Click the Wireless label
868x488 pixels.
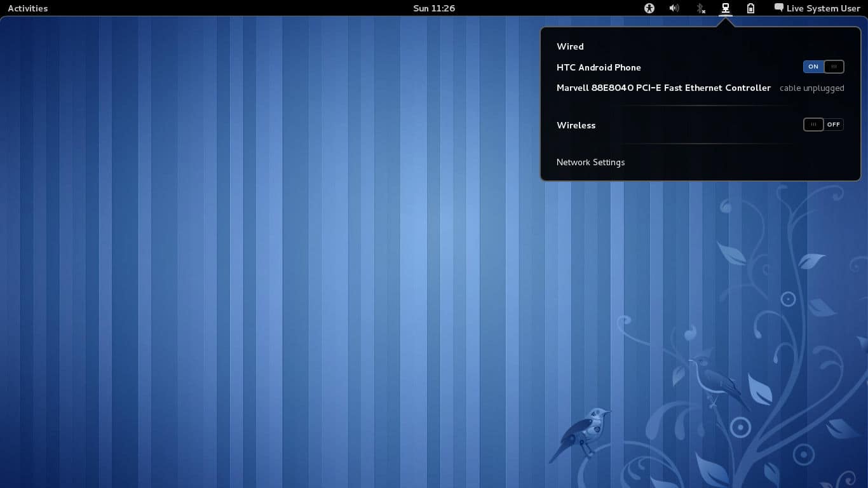click(x=576, y=125)
